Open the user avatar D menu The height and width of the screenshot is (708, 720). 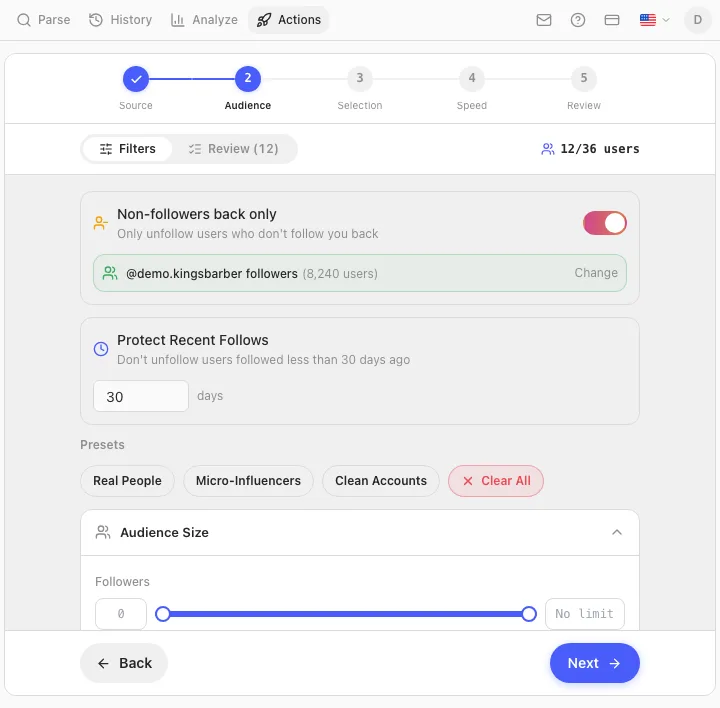[698, 20]
